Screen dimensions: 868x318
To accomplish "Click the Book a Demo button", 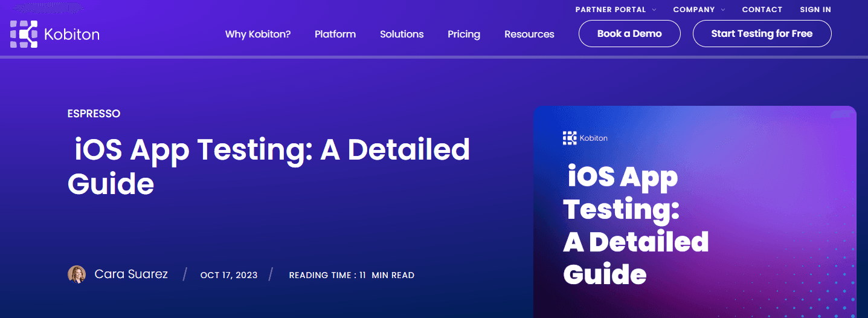I will point(629,34).
